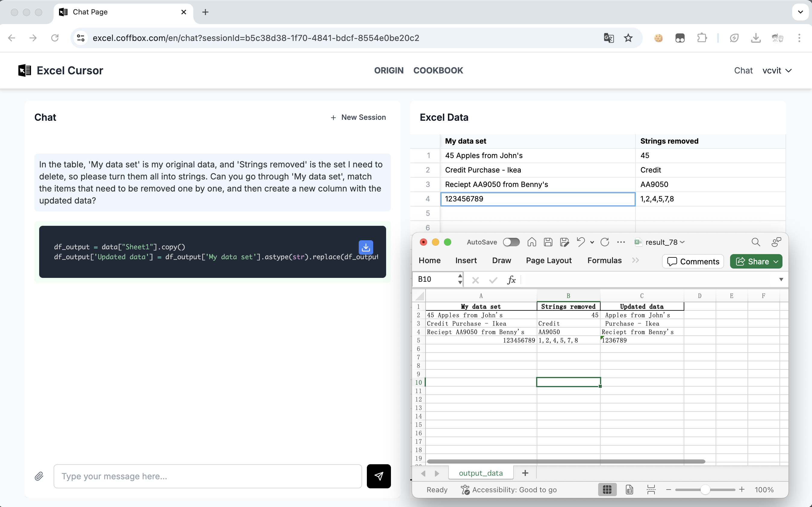Redo action in Excel toolbar
812x507 pixels.
pos(605,242)
